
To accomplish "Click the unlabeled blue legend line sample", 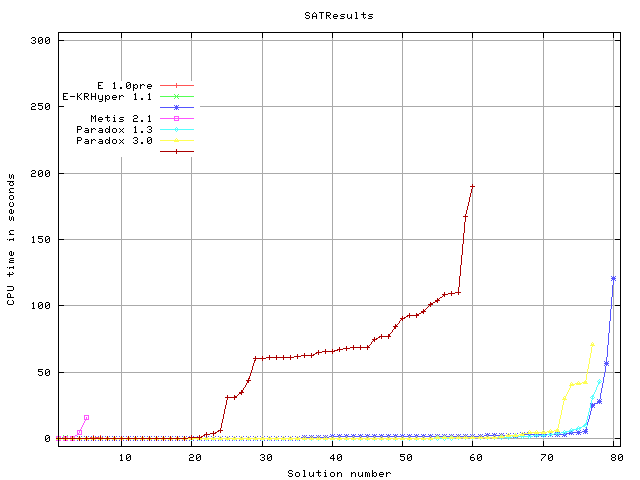I will pos(177,108).
